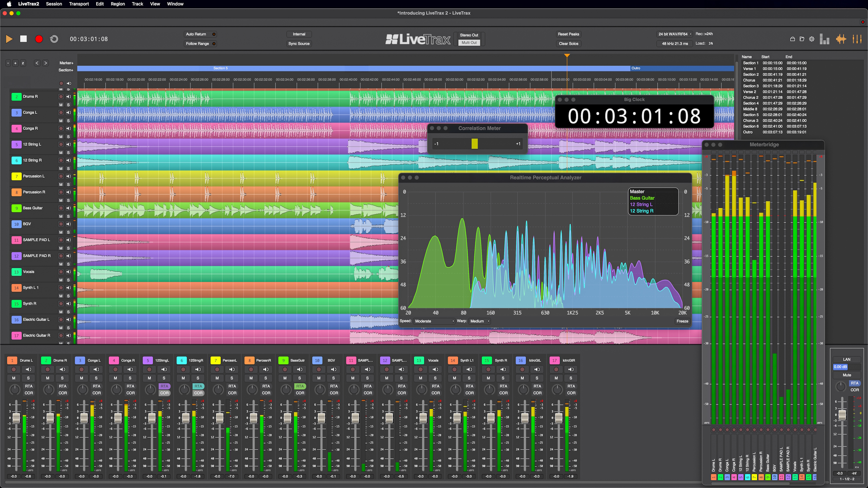Open the Track menu

tap(137, 4)
